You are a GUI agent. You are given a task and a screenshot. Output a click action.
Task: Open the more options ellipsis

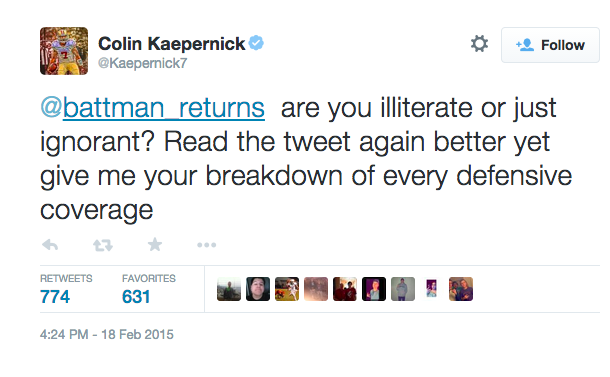207,245
